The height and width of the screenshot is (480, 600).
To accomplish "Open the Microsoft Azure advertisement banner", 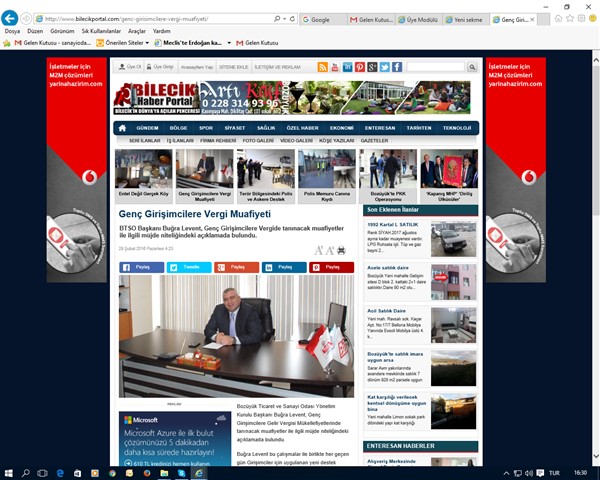I will click(175, 438).
